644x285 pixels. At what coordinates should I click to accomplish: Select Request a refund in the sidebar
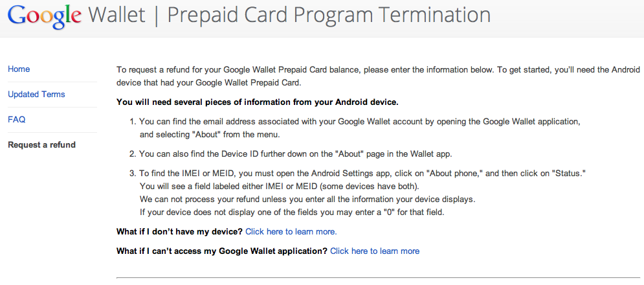click(41, 145)
